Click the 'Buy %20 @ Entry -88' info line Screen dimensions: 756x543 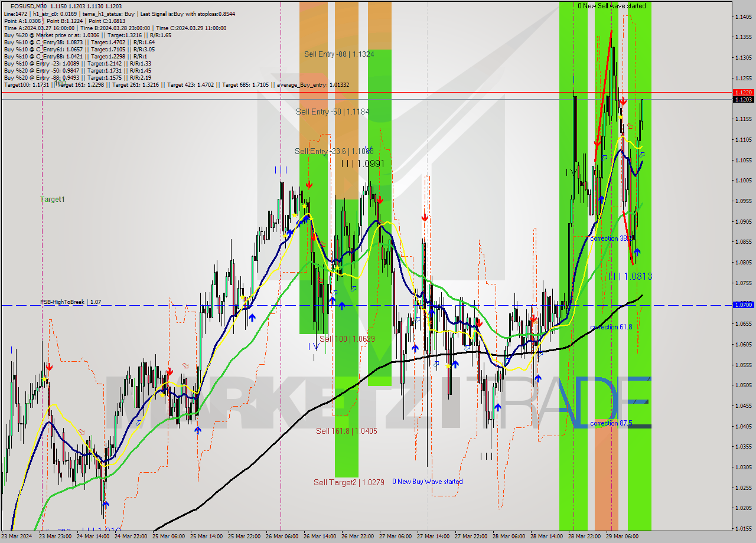point(77,77)
